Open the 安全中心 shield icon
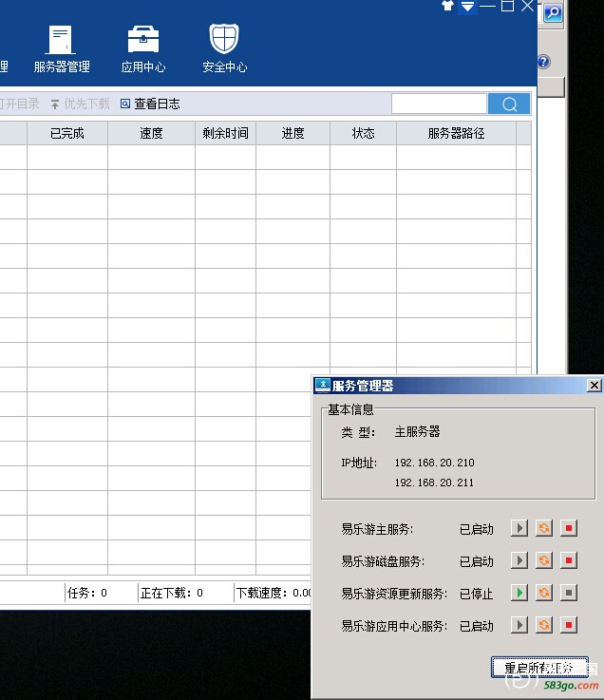The height and width of the screenshot is (700, 604). 224,38
